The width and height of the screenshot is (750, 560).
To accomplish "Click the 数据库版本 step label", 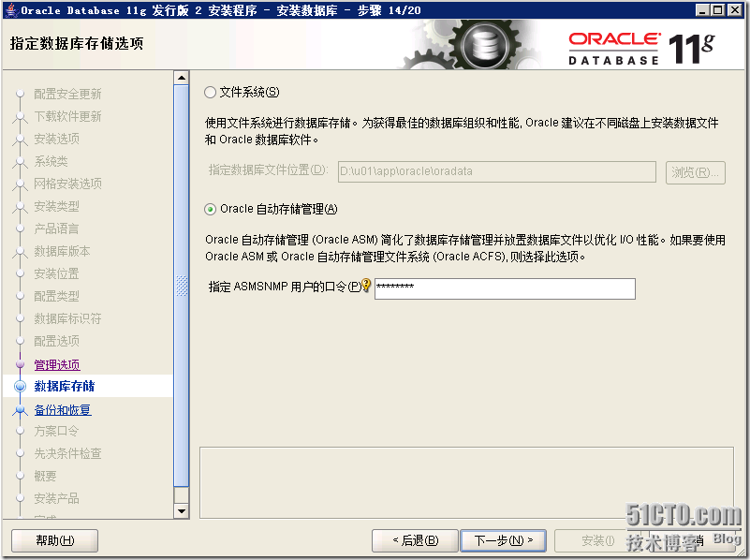I will pos(62,252).
